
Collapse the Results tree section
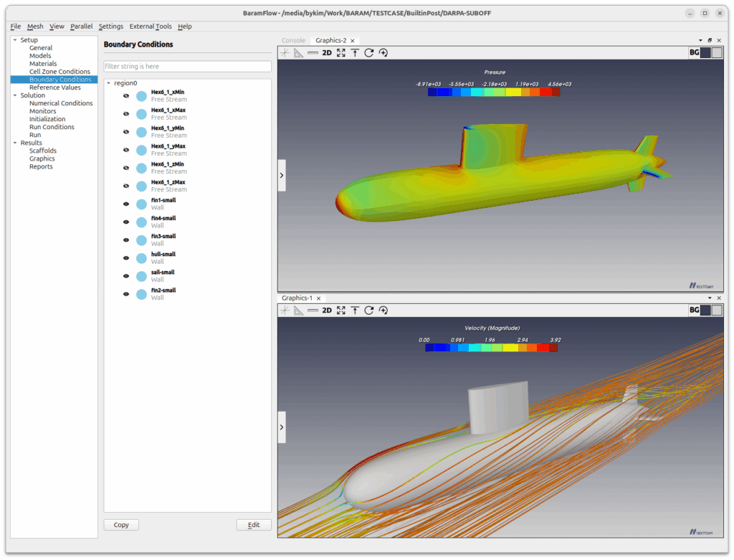tap(15, 143)
